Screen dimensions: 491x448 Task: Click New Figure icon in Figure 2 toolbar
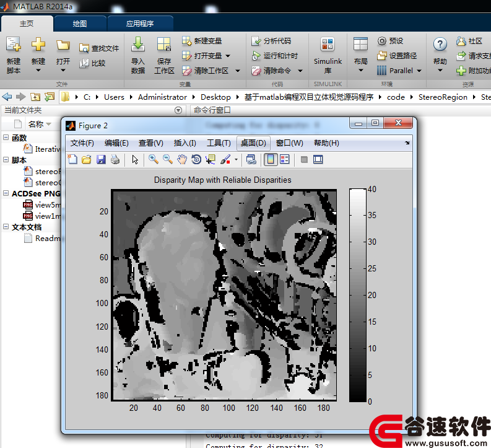pyautogui.click(x=72, y=159)
